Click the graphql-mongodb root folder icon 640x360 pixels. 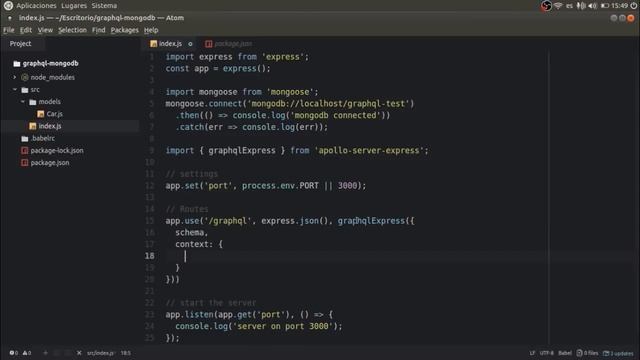17,64
